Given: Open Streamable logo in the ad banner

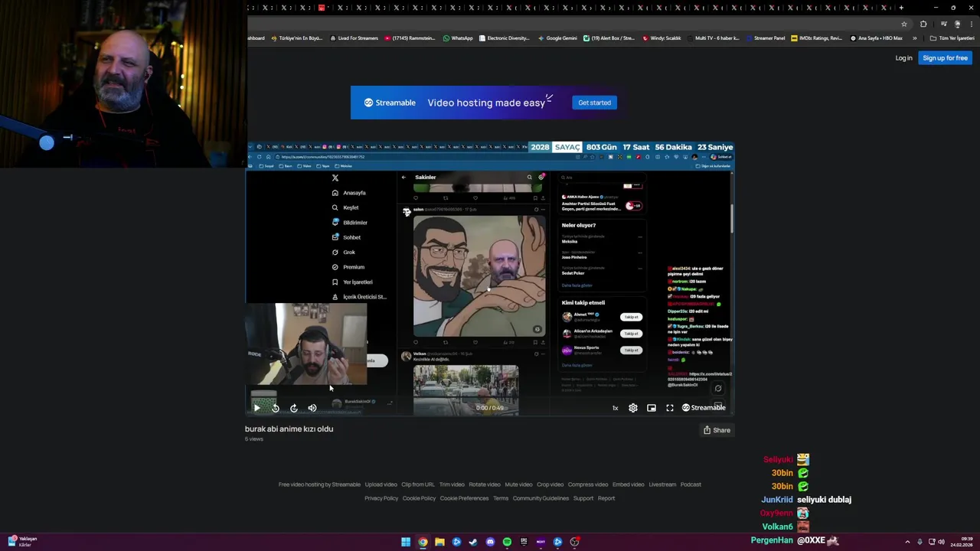Looking at the screenshot, I should [390, 103].
